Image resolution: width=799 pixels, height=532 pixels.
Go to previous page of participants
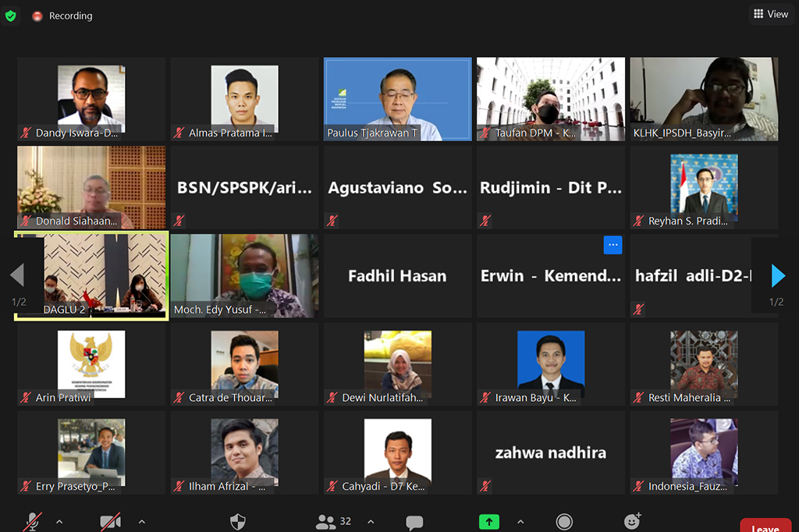point(17,275)
